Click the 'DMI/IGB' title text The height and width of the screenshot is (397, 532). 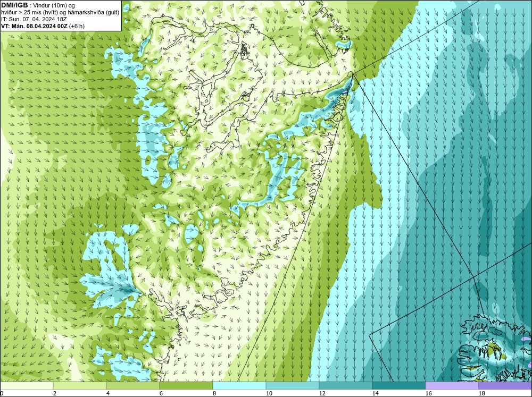[x=14, y=5]
